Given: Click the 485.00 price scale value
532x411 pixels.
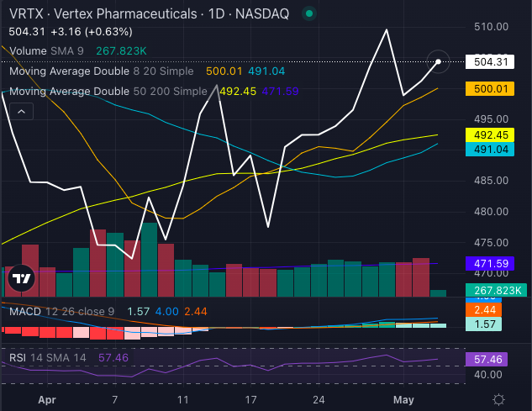Looking at the screenshot, I should [491, 180].
